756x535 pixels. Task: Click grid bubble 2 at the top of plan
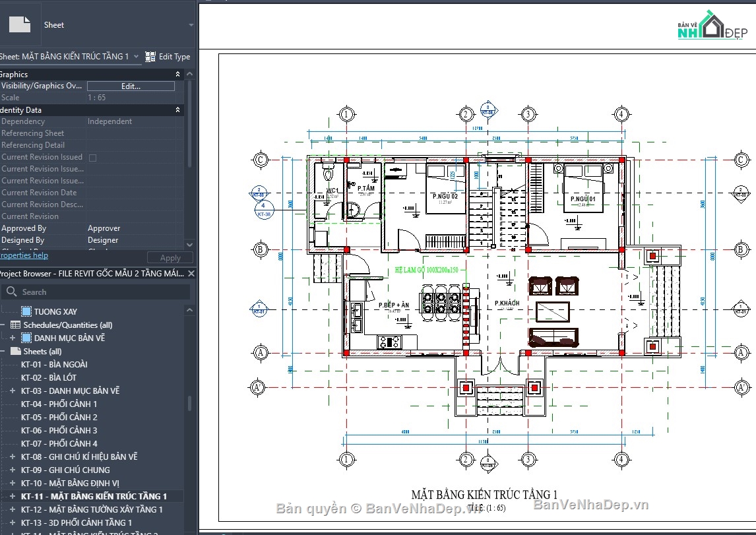(466, 115)
